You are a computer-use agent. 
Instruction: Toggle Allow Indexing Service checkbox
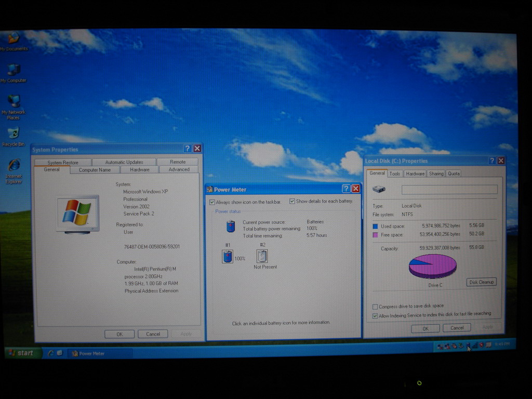pyautogui.click(x=375, y=316)
